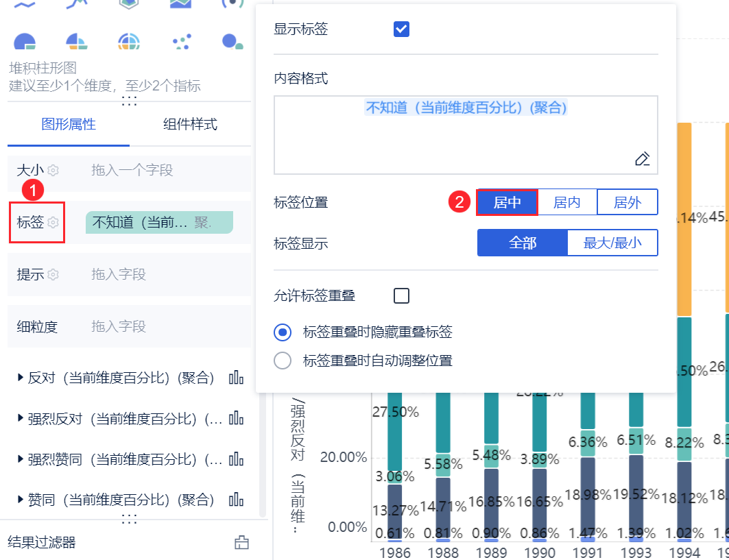Click the gear icon beside 提示

[53, 275]
